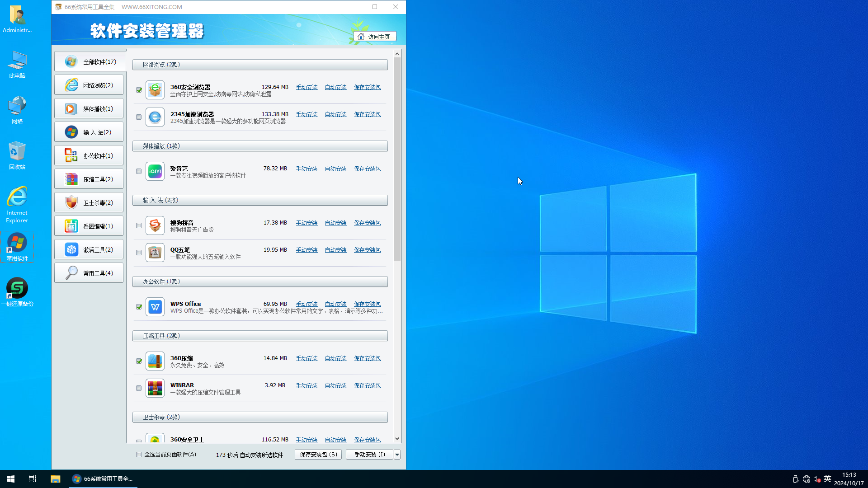Uncheck 360安全浏览器 checkbox
Screen dimensions: 868x488
click(x=139, y=90)
